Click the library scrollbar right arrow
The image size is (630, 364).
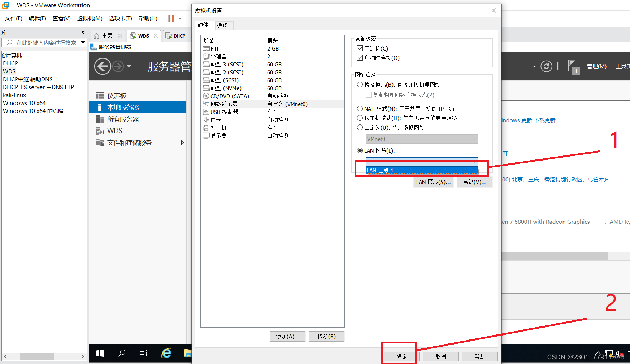[83, 356]
